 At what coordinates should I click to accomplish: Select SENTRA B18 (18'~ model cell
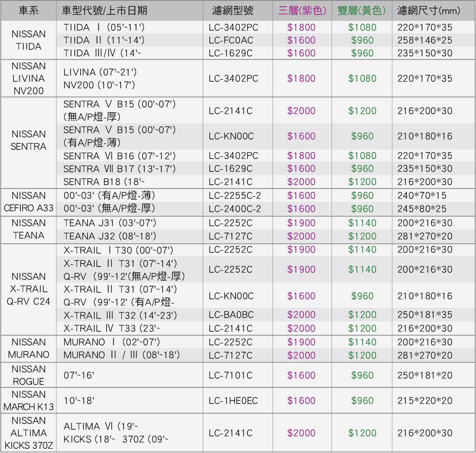129,182
